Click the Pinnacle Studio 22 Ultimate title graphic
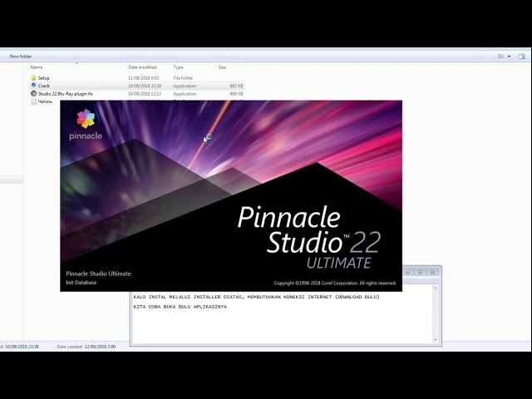532x399 pixels. [309, 237]
